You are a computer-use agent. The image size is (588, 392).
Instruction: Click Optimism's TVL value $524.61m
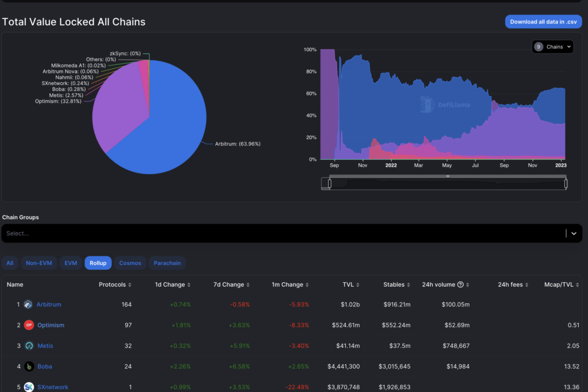[346, 325]
